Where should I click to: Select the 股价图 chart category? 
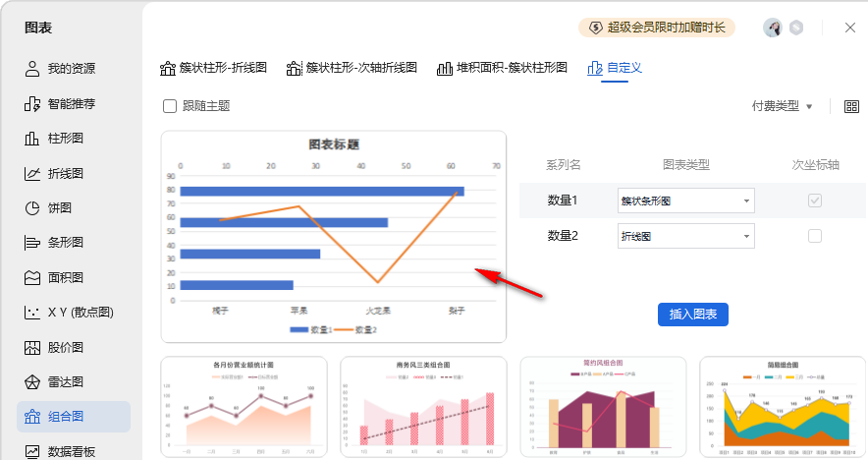coord(66,347)
